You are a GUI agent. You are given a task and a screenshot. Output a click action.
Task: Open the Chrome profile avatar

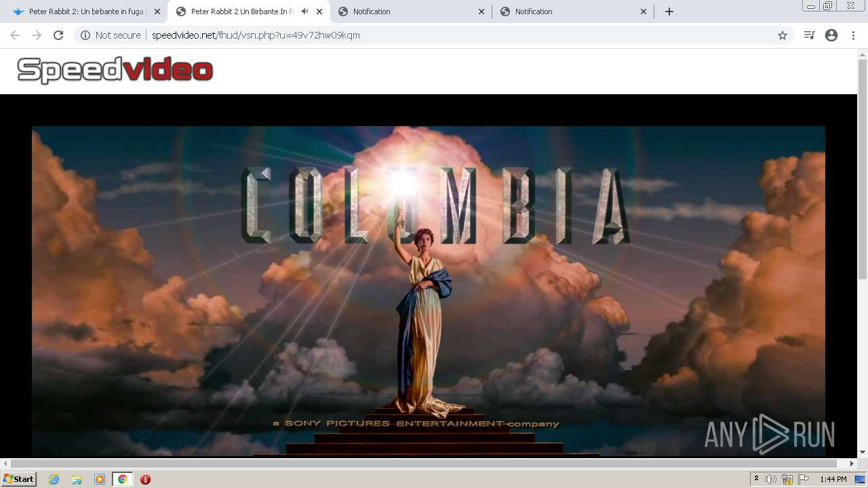[831, 35]
